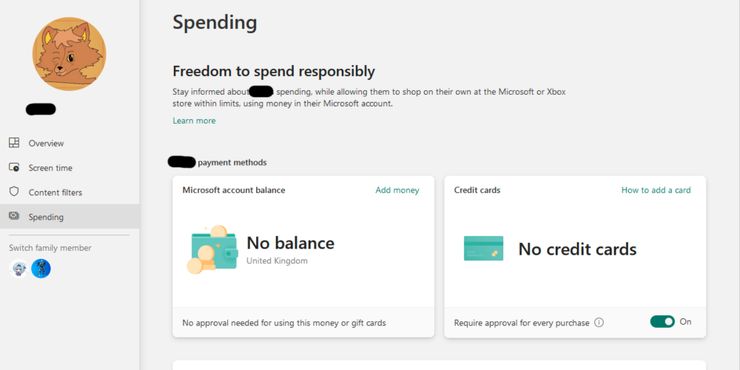Screen dimensions: 740x370
Task: Click the No credit cards heading
Action: point(577,249)
